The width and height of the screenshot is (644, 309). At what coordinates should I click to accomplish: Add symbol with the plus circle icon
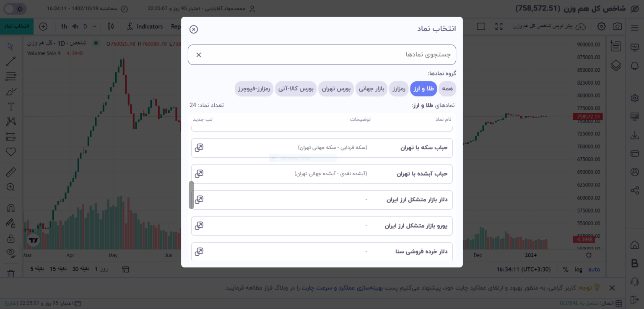[43, 26]
